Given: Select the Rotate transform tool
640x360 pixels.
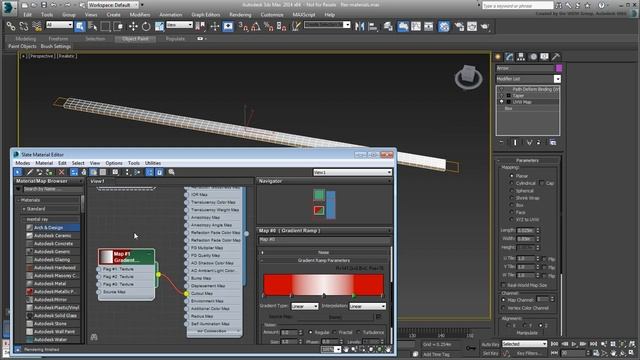Looking at the screenshot, I should click(x=146, y=27).
